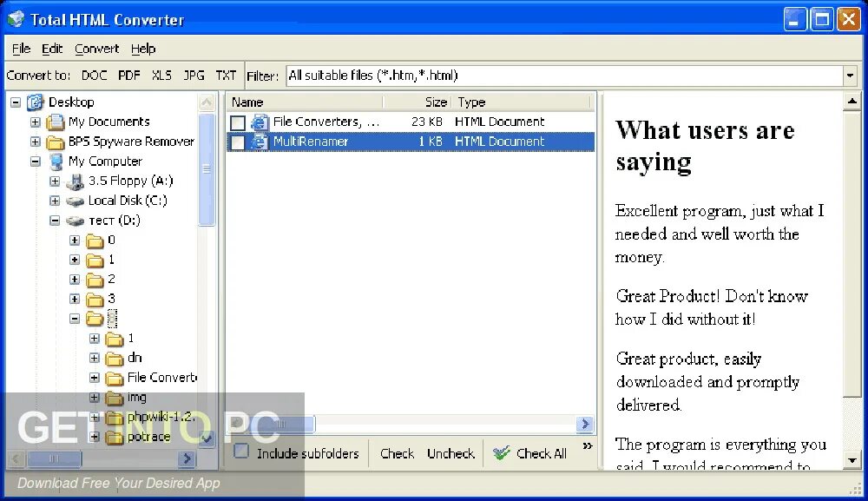
Task: Click the Check button
Action: 397,453
